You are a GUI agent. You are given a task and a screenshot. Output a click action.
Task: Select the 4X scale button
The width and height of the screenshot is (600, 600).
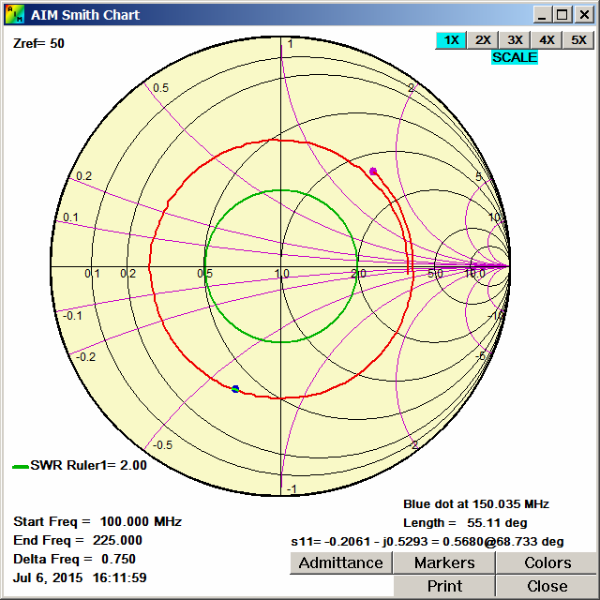click(x=547, y=40)
